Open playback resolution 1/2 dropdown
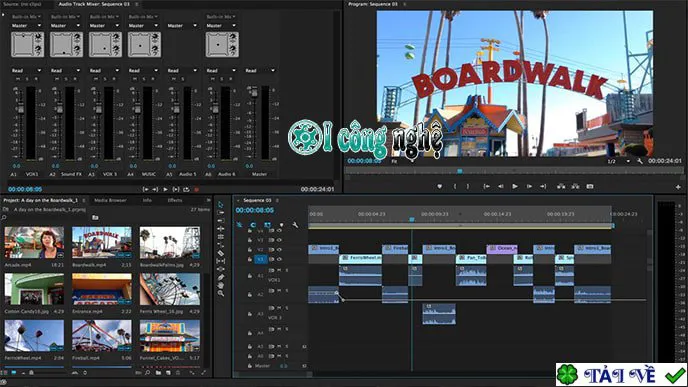Image resolution: width=688 pixels, height=387 pixels. [618, 161]
